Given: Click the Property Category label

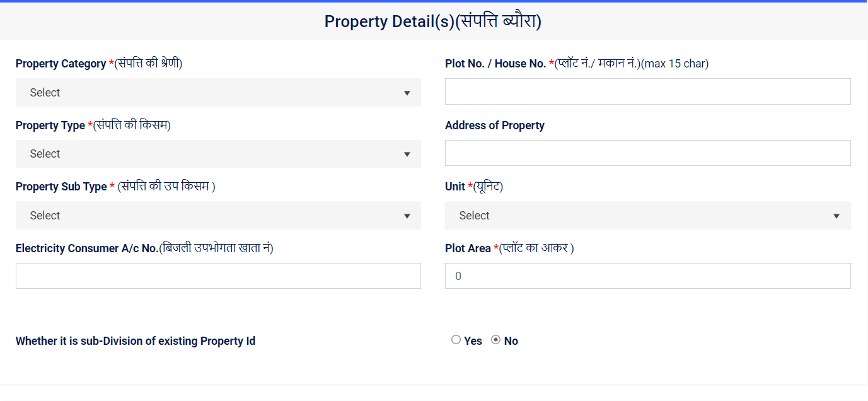Looking at the screenshot, I should pyautogui.click(x=60, y=63).
